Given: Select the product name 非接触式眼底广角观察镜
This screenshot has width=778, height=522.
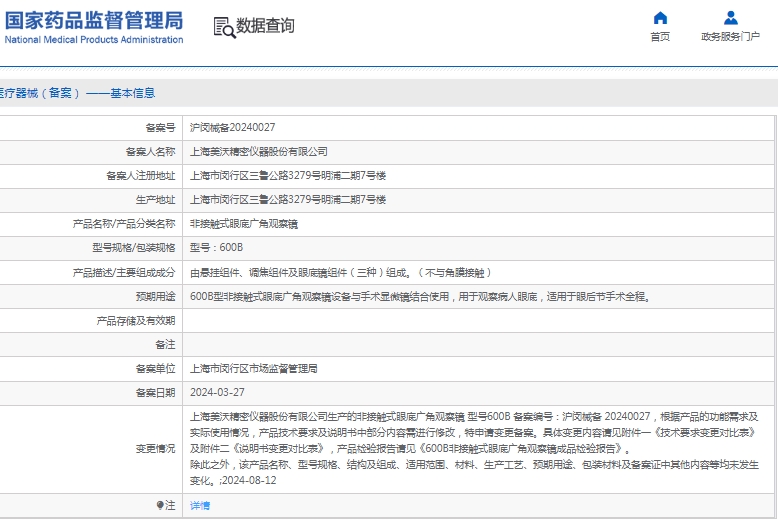Looking at the screenshot, I should [244, 224].
